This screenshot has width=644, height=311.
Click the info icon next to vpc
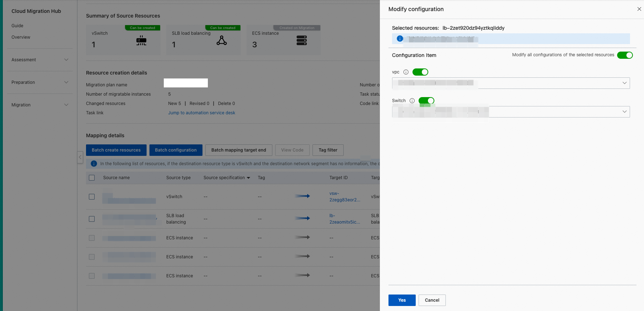pos(406,72)
